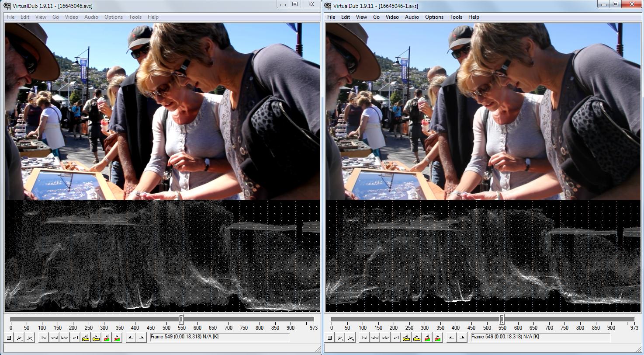Open Options menu in left VirtualDub window
644x355 pixels.
[x=114, y=17]
